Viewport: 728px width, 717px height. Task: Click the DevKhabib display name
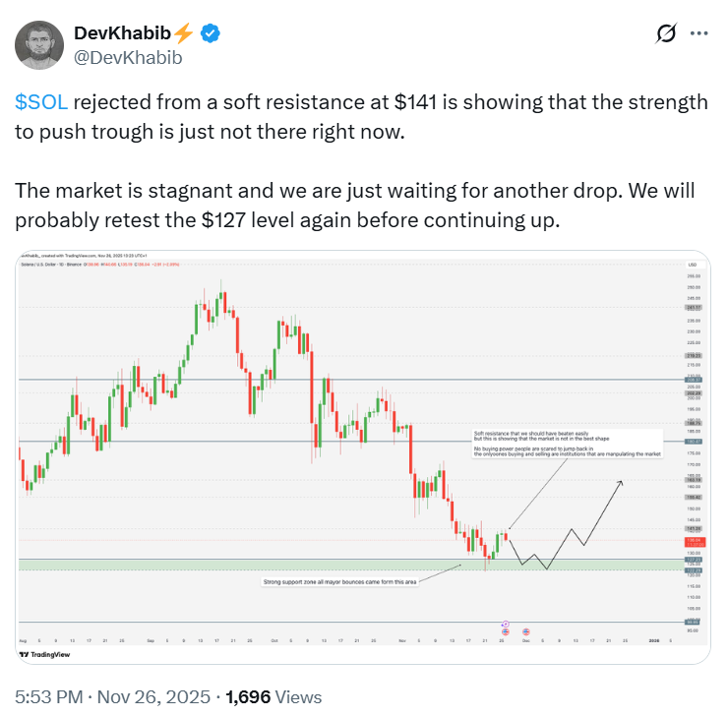click(120, 33)
